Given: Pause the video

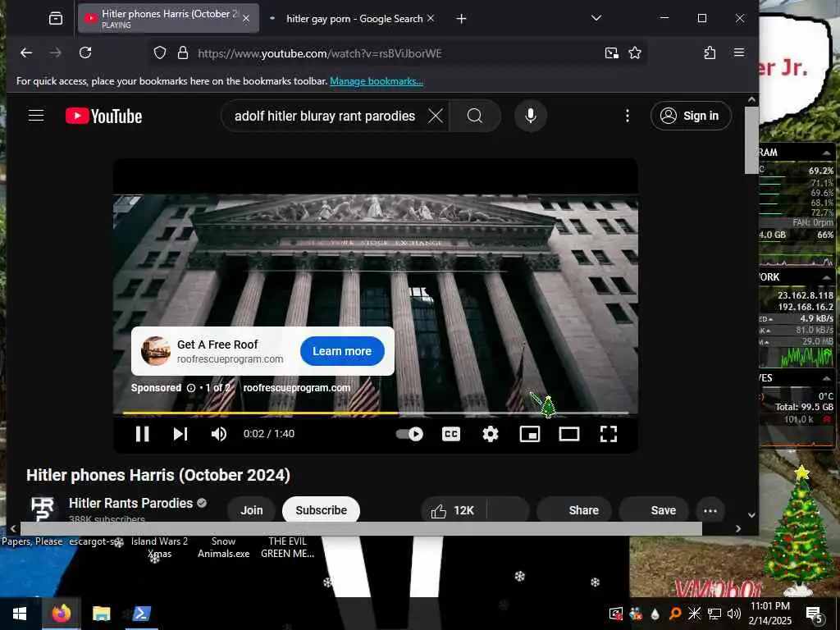Looking at the screenshot, I should coord(142,434).
